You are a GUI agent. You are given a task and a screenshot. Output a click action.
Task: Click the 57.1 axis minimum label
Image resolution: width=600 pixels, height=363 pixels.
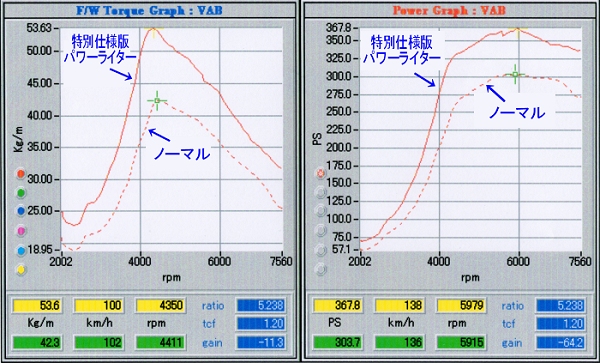click(x=342, y=250)
